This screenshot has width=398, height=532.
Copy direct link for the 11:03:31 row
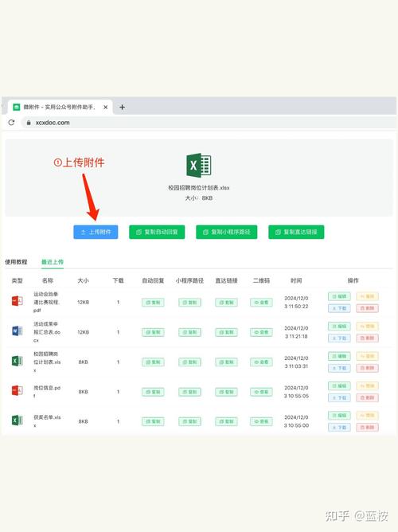coord(226,362)
